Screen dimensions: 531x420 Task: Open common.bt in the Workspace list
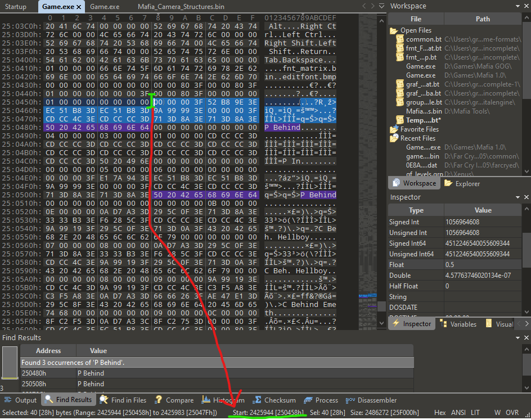click(x=419, y=39)
